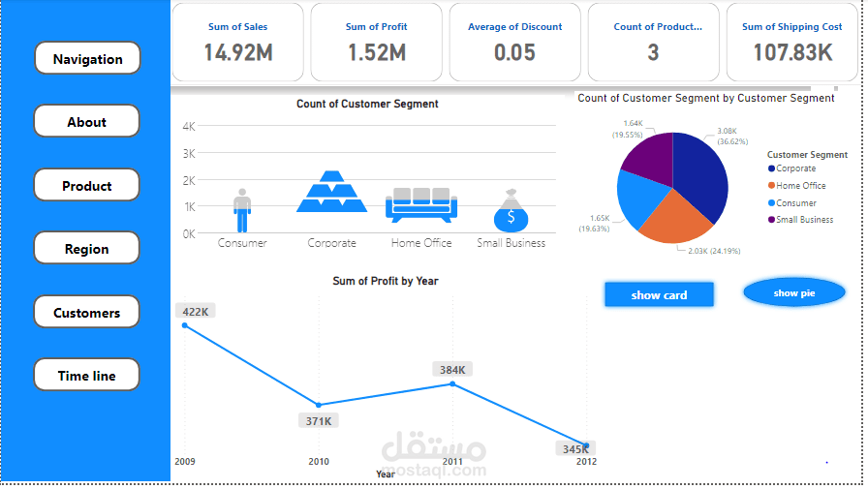Image resolution: width=868 pixels, height=489 pixels.
Task: Click the 2012 data point labeled 345K
Action: point(586,445)
